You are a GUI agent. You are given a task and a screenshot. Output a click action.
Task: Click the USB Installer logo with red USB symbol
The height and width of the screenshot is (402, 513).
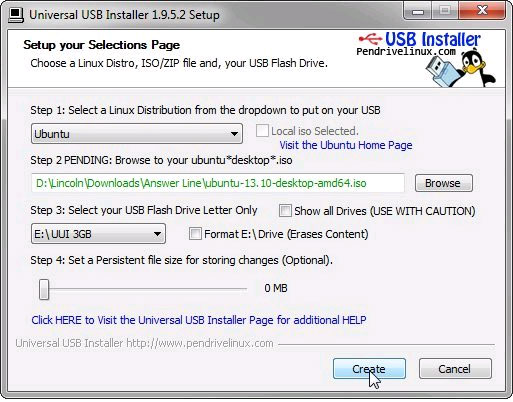coord(420,39)
